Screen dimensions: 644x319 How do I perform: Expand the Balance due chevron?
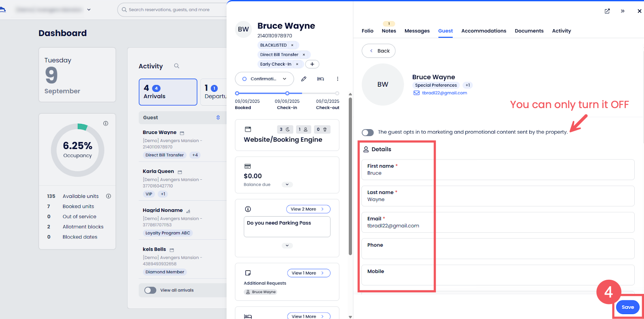(287, 185)
